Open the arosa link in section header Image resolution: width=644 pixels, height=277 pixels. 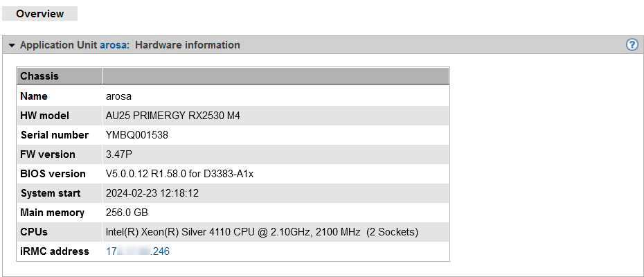coord(113,45)
